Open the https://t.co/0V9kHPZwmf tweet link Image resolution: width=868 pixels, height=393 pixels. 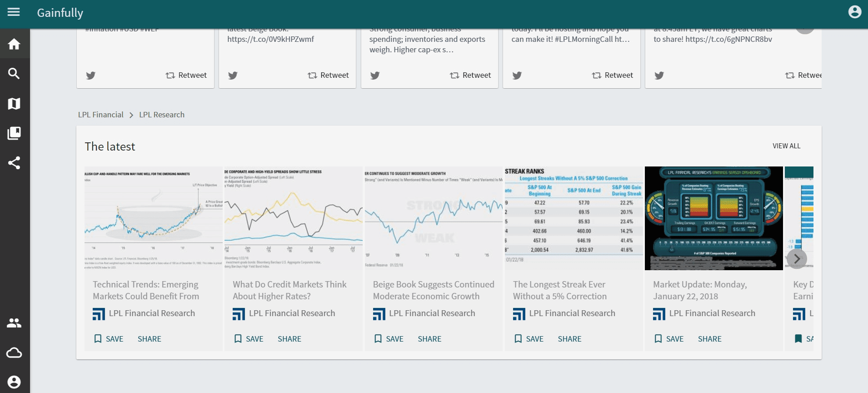click(271, 39)
